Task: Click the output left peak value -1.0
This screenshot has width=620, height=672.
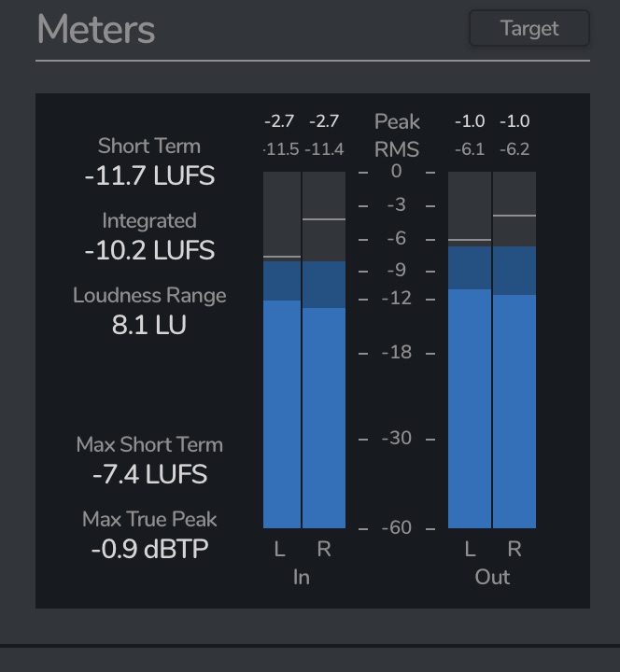Action: [x=470, y=121]
